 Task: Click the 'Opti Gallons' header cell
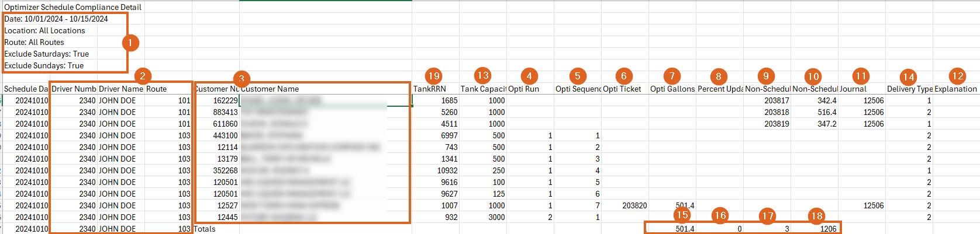click(x=672, y=89)
